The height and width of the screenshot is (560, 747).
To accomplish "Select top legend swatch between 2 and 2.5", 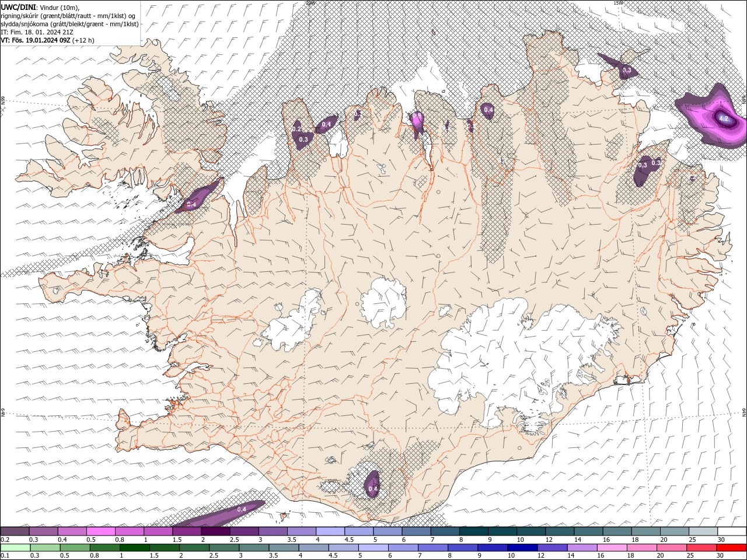I will (215, 531).
